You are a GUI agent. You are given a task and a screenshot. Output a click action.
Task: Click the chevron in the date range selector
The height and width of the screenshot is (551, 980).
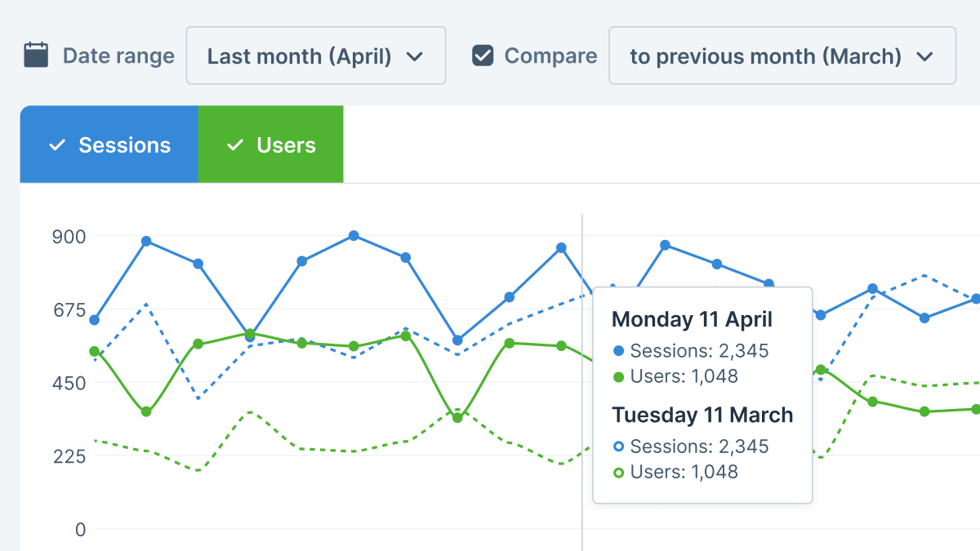pos(415,56)
